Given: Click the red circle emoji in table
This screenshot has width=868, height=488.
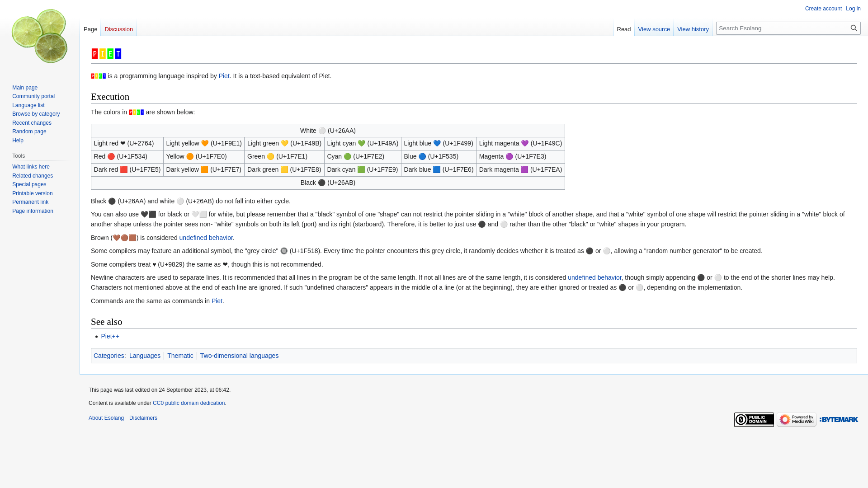Looking at the screenshot, I should (x=111, y=156).
